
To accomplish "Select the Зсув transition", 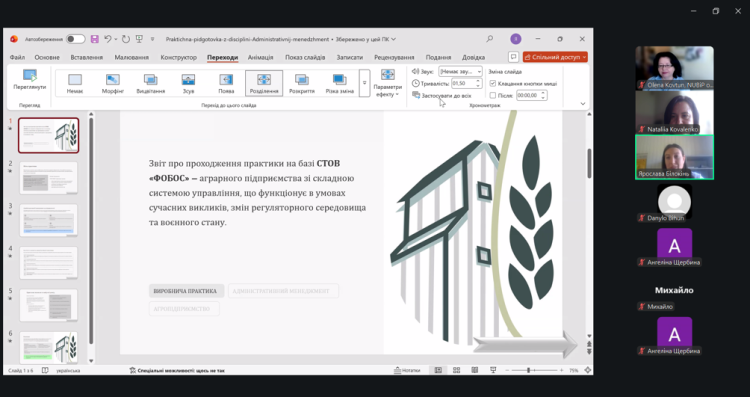I will tap(188, 83).
